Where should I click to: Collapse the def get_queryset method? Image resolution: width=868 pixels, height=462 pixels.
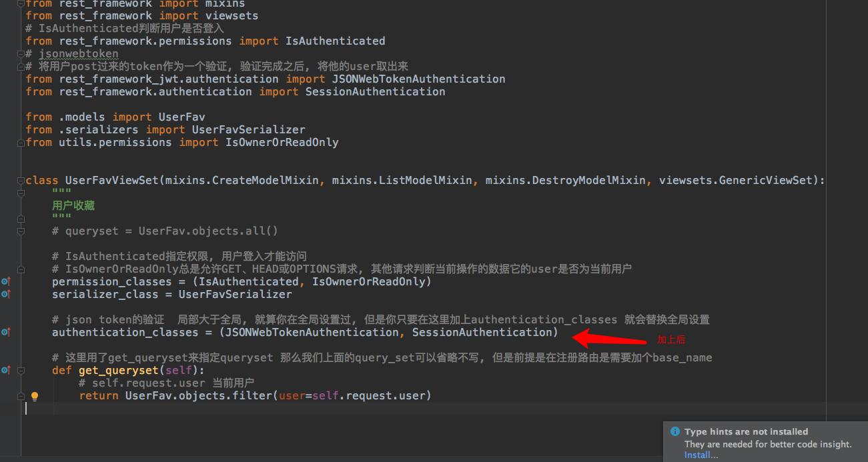[21, 370]
